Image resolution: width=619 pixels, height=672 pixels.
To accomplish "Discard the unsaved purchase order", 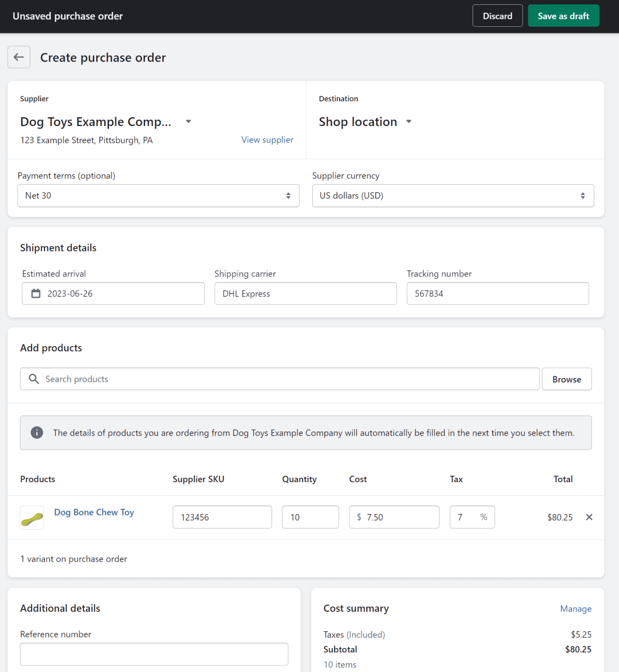I will tap(497, 16).
